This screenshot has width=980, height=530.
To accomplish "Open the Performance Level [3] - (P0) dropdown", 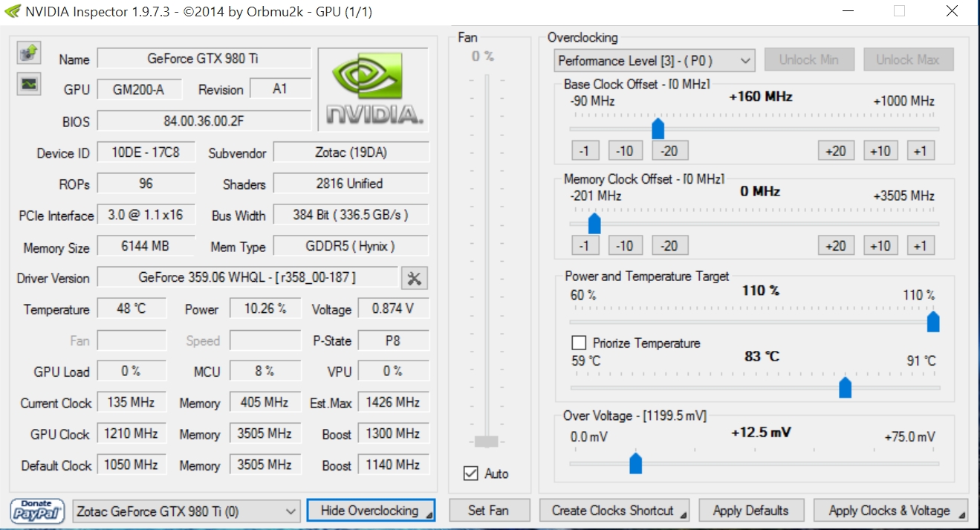I will (654, 61).
